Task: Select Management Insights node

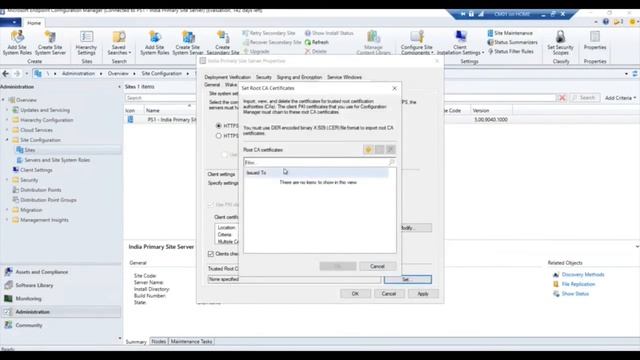Action: pos(40,220)
